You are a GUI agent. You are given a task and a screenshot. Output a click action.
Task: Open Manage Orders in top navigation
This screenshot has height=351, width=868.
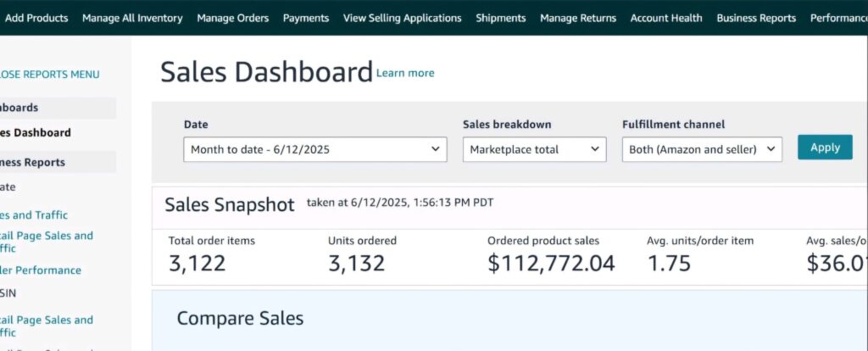[x=232, y=18]
